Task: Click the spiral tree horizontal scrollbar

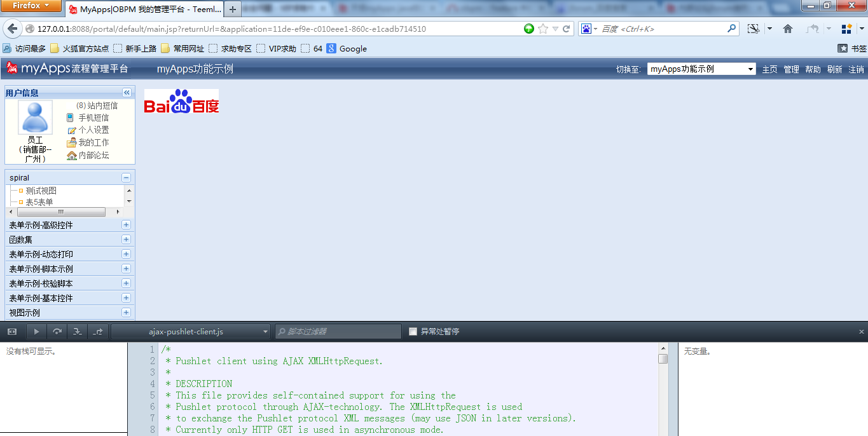Action: (x=61, y=212)
